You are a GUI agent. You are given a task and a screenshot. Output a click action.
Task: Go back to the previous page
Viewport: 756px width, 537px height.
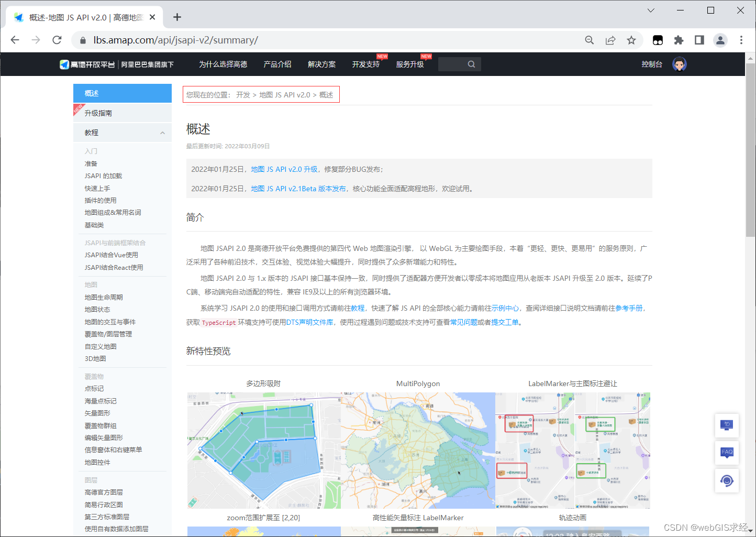coord(15,40)
